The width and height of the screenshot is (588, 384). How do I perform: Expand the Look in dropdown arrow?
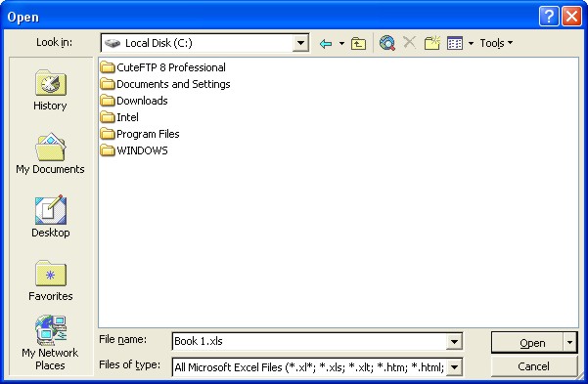tap(300, 43)
